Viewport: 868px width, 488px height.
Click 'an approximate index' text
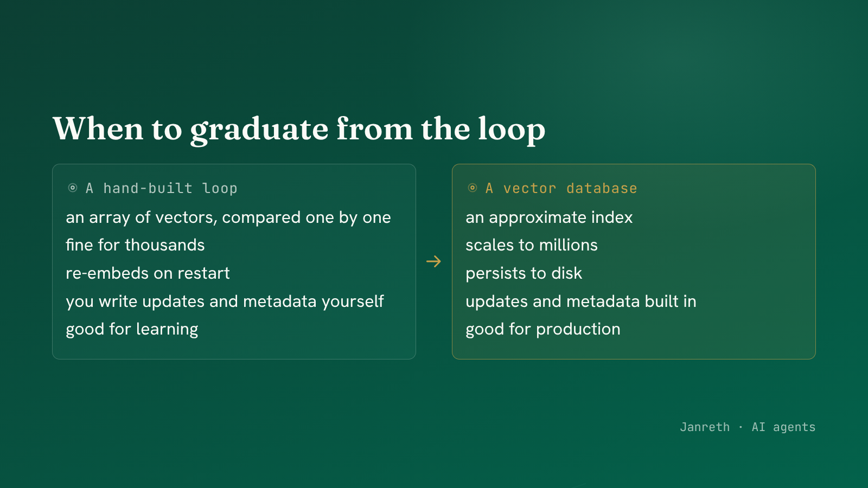(x=549, y=217)
